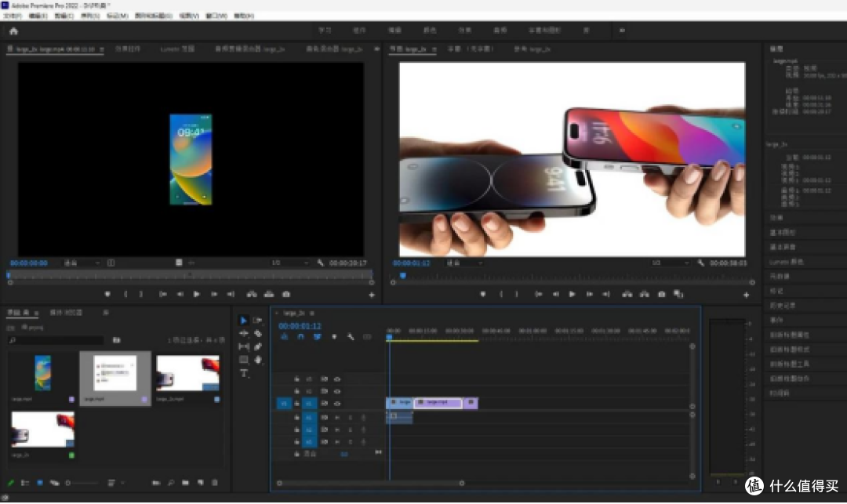The width and height of the screenshot is (847, 504).
Task: Open timeline wrench display settings
Action: tap(351, 337)
